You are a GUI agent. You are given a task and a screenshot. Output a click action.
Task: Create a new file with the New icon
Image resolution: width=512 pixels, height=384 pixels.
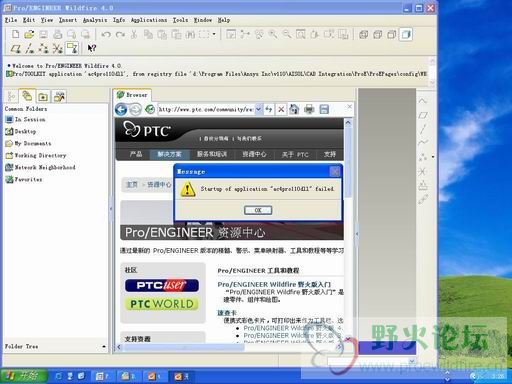pos(15,34)
